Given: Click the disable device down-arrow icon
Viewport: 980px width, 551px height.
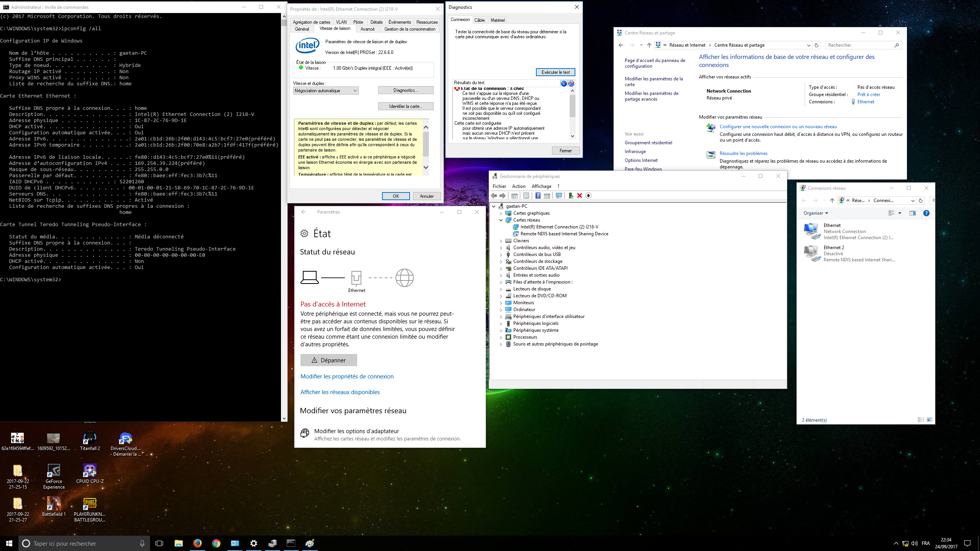Looking at the screenshot, I should click(x=588, y=196).
